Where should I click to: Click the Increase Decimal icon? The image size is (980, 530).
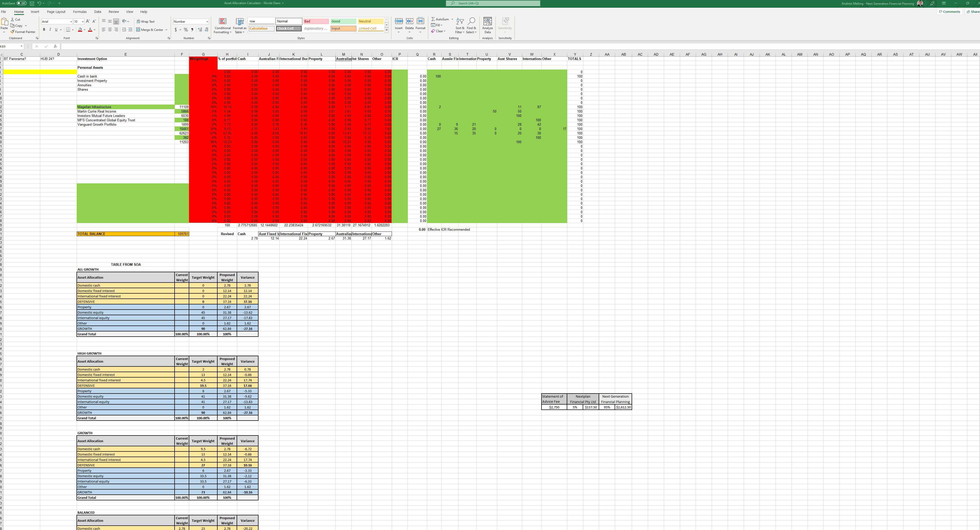199,29
